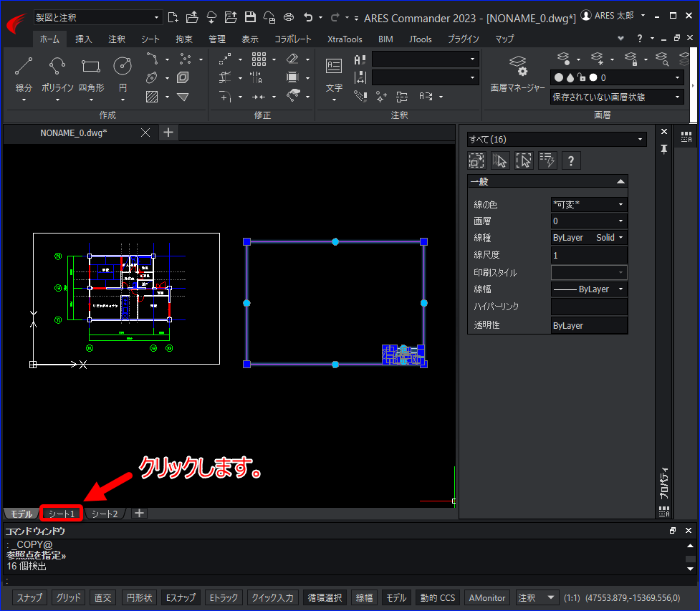The width and height of the screenshot is (700, 611).
Task: Open the 挿入 ribbon tab
Action: coord(84,39)
